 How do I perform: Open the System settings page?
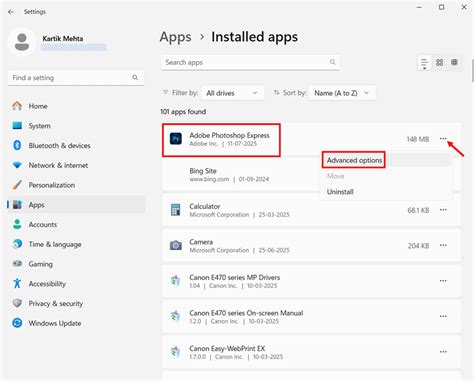(76, 126)
